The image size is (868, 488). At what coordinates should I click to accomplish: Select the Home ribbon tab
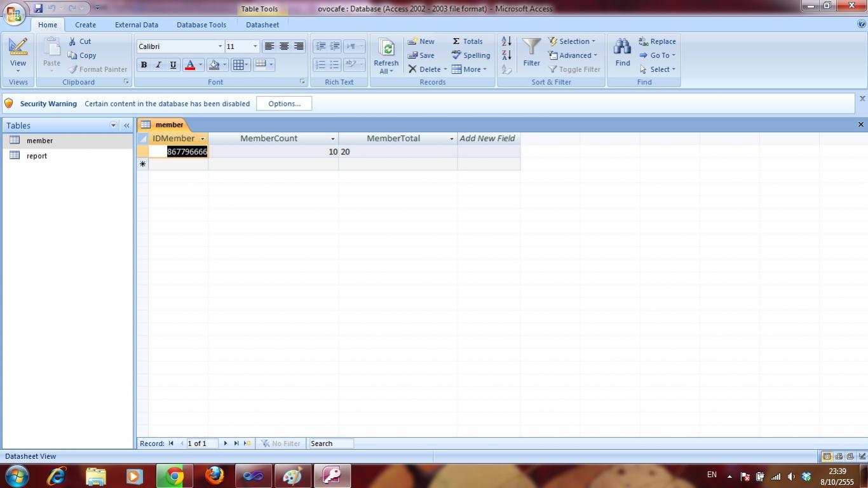pyautogui.click(x=48, y=25)
